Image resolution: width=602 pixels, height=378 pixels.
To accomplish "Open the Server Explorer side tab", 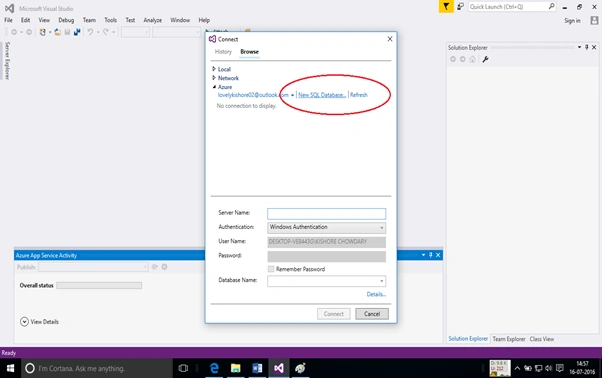I will (x=7, y=60).
